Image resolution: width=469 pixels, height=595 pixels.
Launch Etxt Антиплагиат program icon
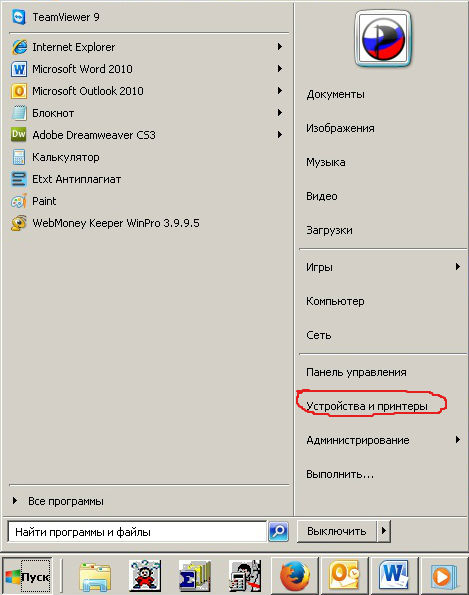pos(19,179)
